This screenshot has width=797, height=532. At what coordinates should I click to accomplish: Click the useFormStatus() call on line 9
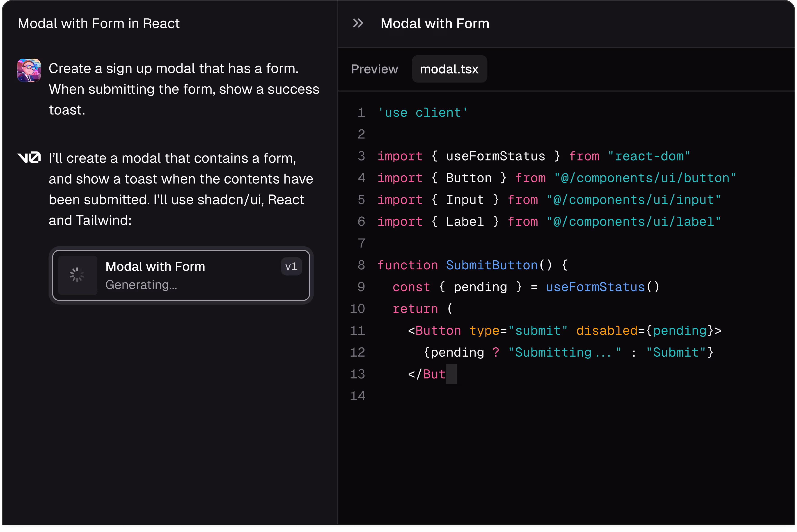pos(602,287)
